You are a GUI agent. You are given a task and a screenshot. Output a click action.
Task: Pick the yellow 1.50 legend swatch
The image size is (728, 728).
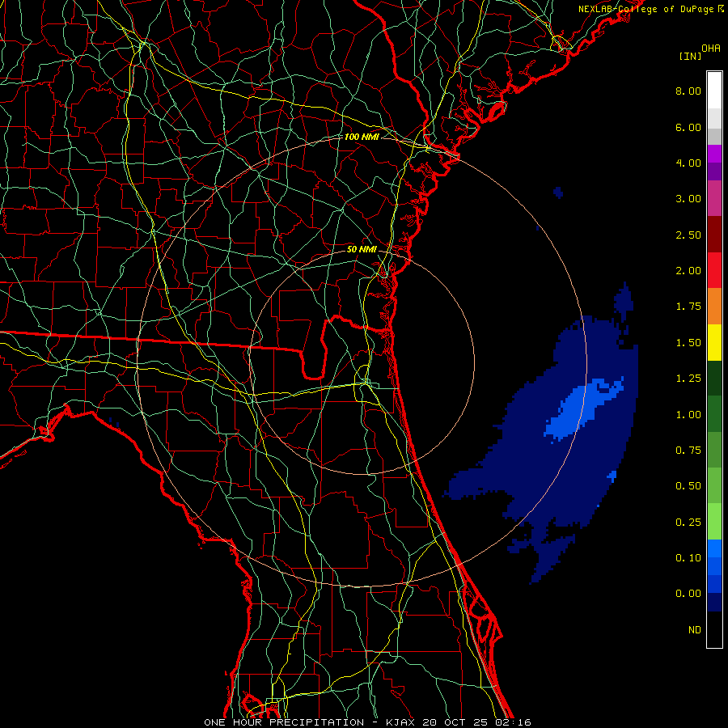coord(714,342)
